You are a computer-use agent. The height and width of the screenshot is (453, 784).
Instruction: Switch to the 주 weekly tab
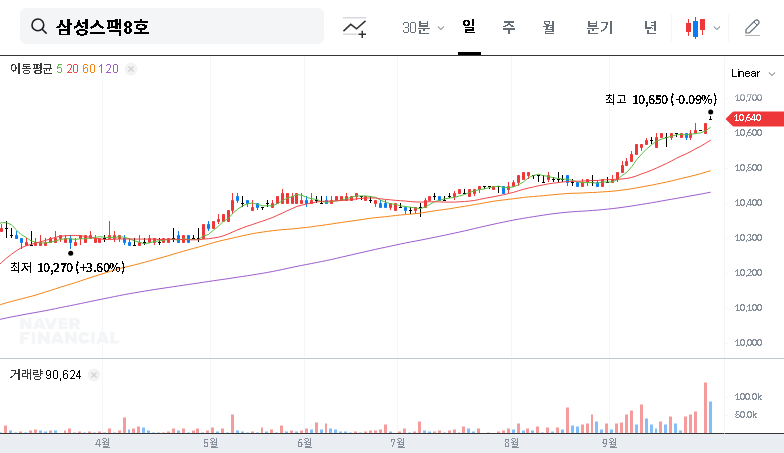(508, 27)
